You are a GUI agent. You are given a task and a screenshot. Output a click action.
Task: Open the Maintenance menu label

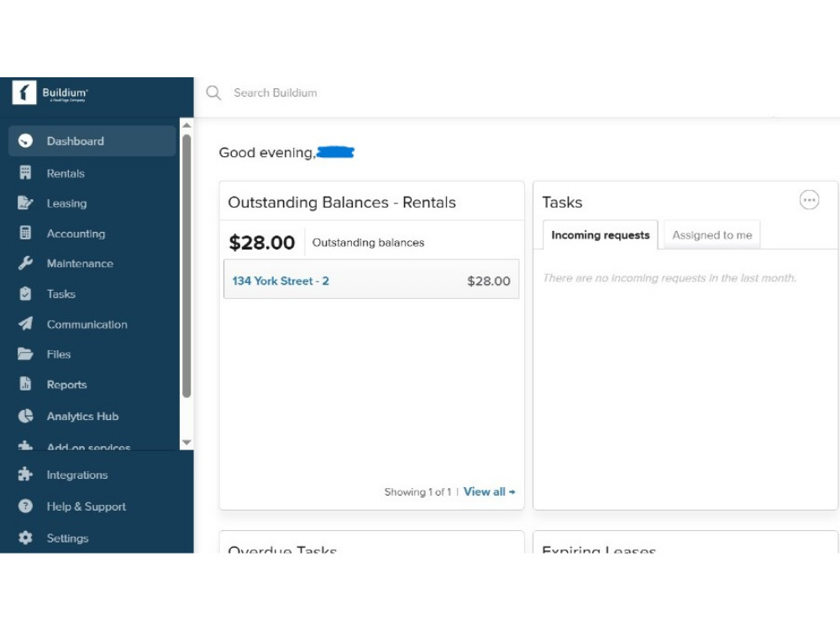[x=80, y=264]
